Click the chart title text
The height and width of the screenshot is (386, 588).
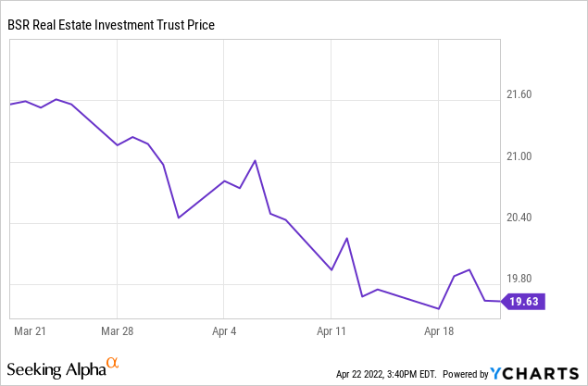(x=112, y=25)
